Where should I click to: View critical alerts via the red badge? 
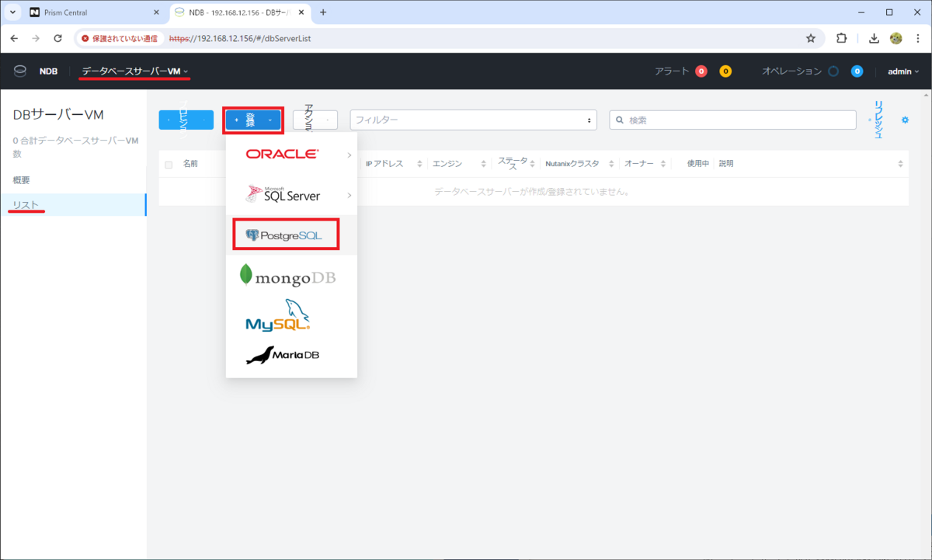701,71
